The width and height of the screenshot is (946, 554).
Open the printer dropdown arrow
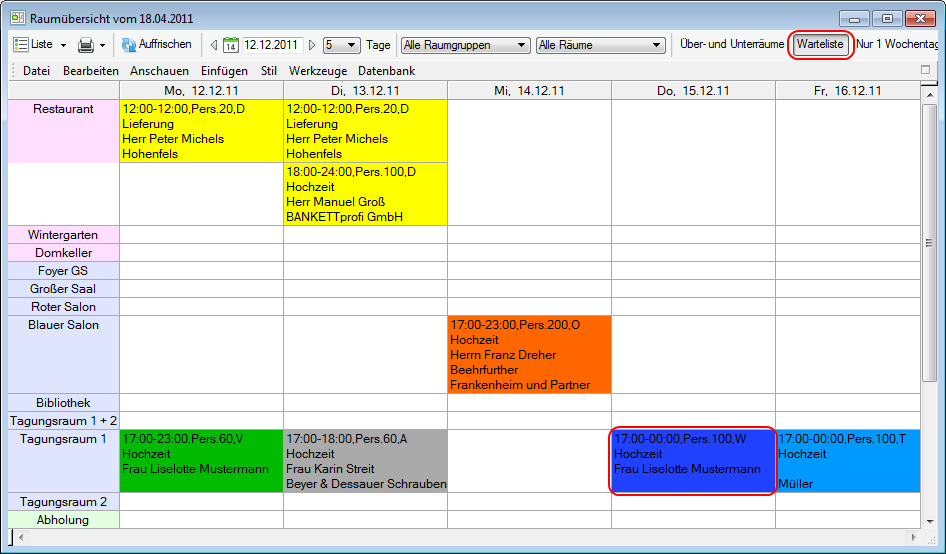click(x=103, y=45)
